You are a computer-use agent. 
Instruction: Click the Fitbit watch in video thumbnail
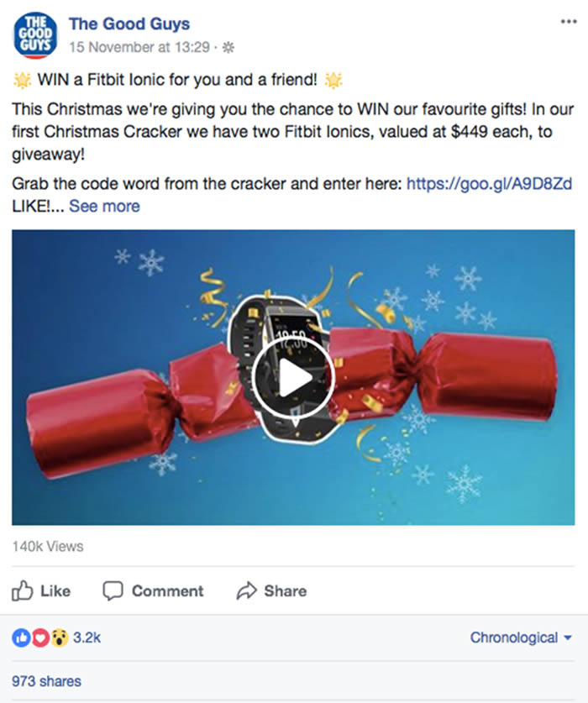click(278, 368)
